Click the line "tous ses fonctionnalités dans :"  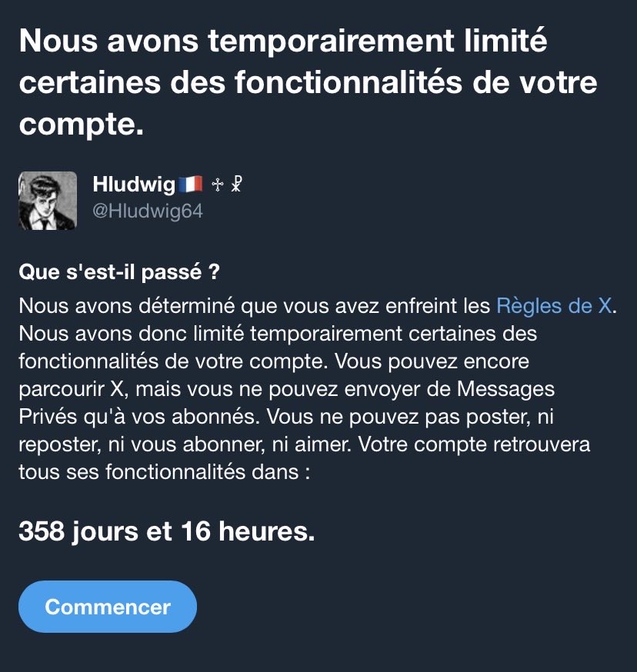(165, 472)
